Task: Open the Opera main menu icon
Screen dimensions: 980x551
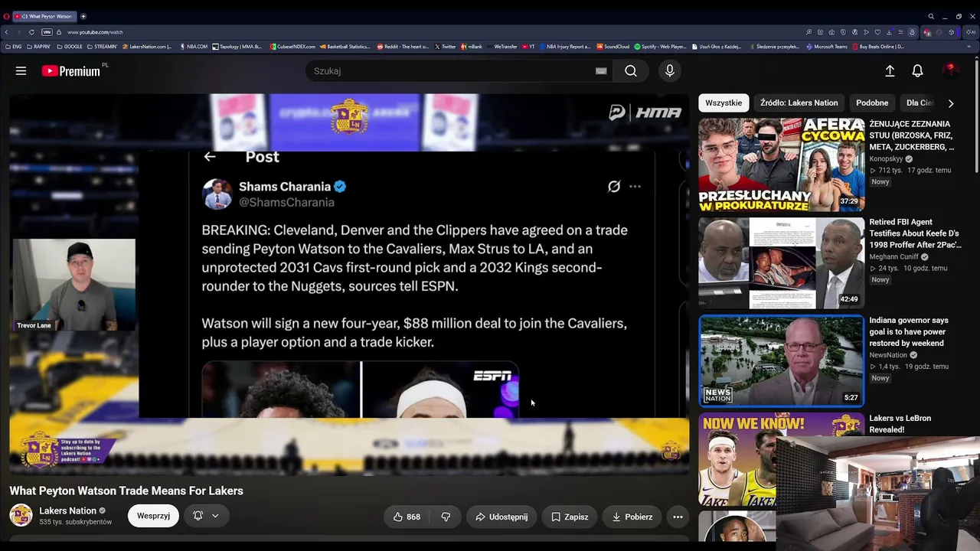Action: [7, 16]
